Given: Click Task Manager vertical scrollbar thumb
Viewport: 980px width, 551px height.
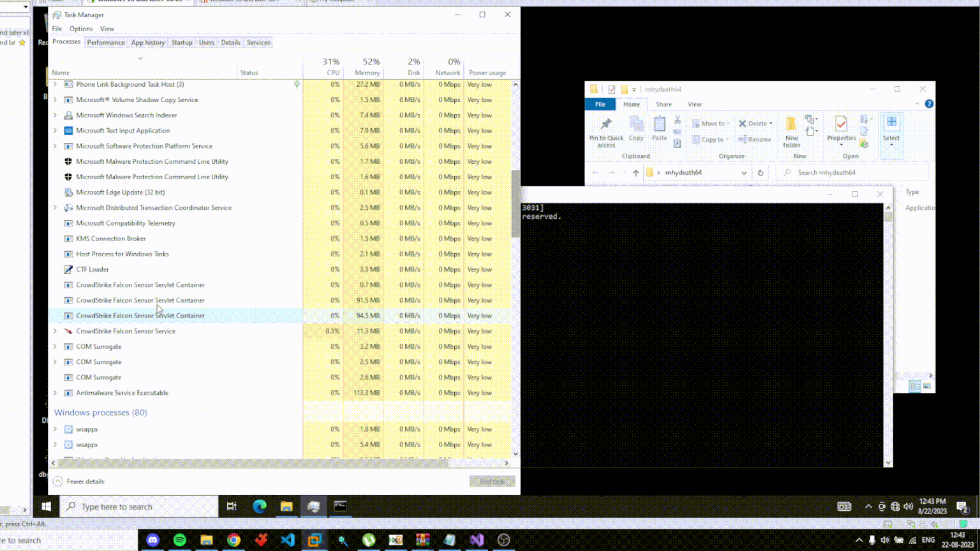Looking at the screenshot, I should (516, 203).
